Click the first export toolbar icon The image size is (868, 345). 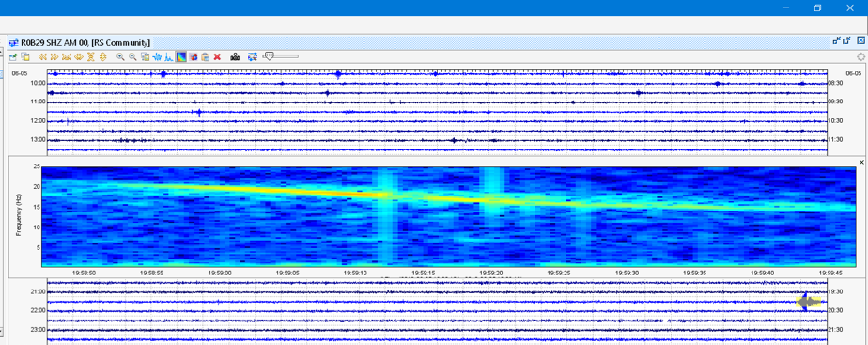[13, 56]
